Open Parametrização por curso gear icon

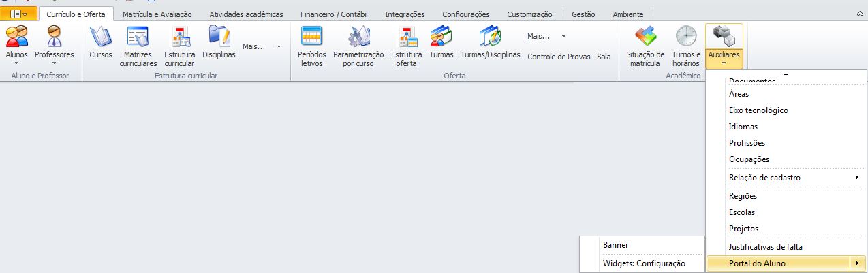358,37
